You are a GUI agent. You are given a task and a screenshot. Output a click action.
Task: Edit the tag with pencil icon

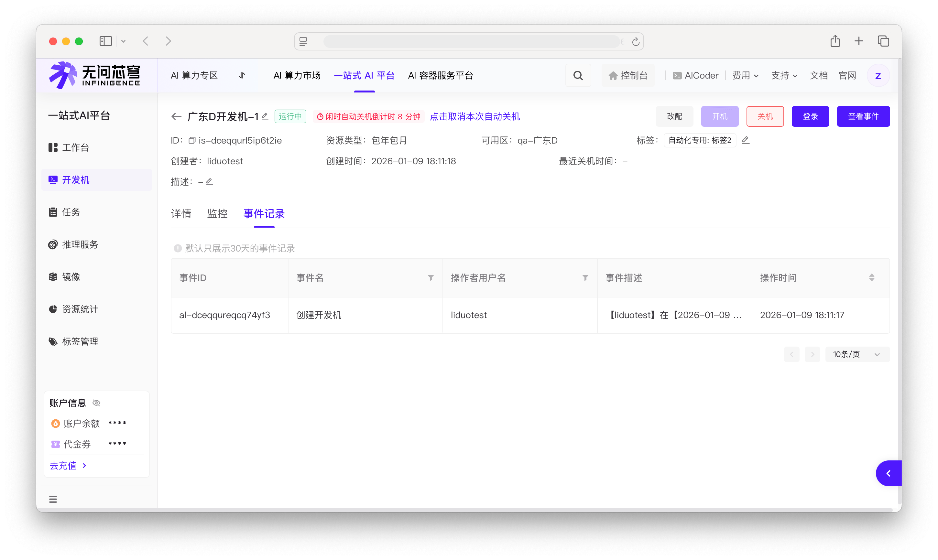pyautogui.click(x=745, y=140)
